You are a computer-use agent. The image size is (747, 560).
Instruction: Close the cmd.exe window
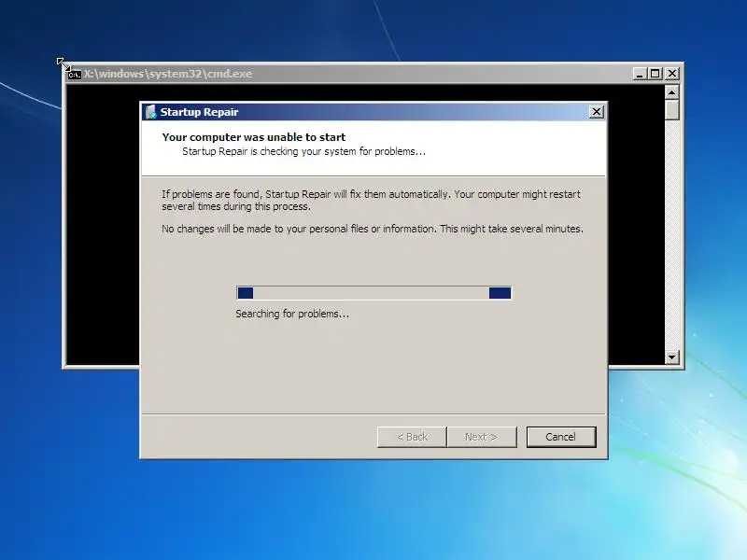coord(671,74)
